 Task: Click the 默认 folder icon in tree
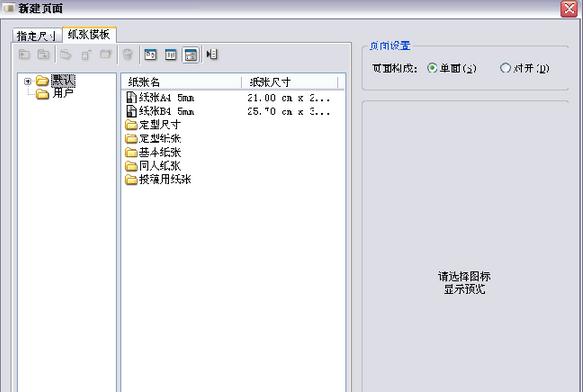(x=42, y=80)
